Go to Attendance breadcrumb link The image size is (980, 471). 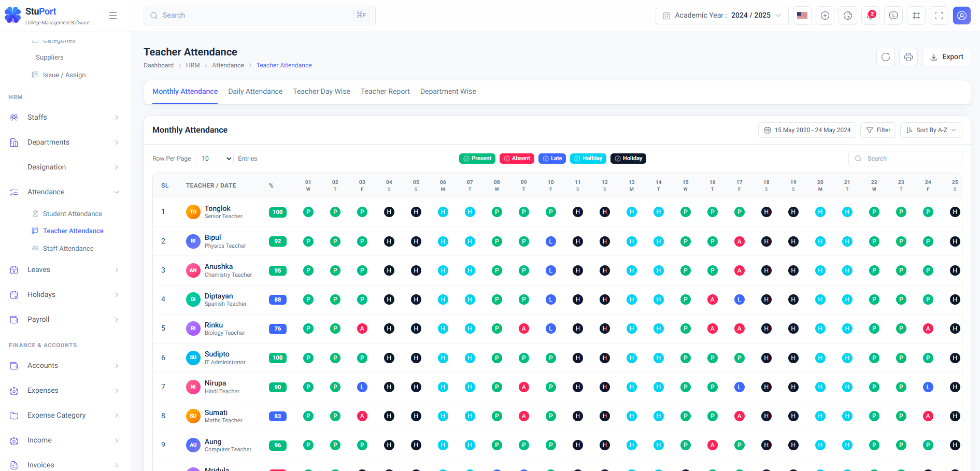point(228,65)
